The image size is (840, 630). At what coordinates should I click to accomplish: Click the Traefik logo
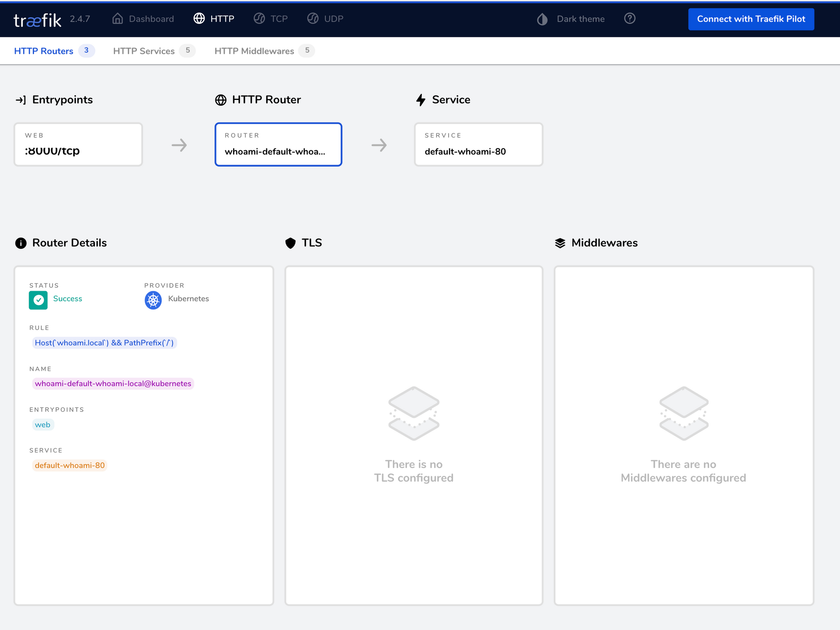[37, 19]
